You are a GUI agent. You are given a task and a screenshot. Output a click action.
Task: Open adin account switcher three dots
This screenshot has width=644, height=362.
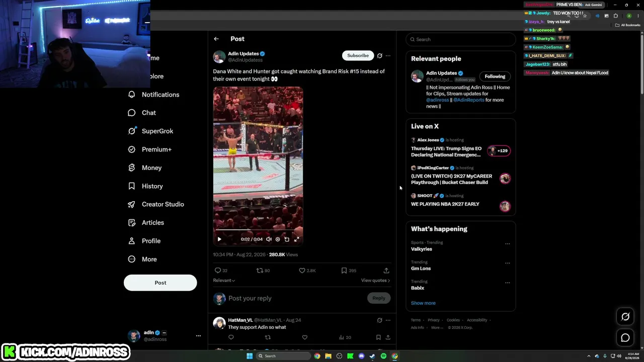coord(198,336)
